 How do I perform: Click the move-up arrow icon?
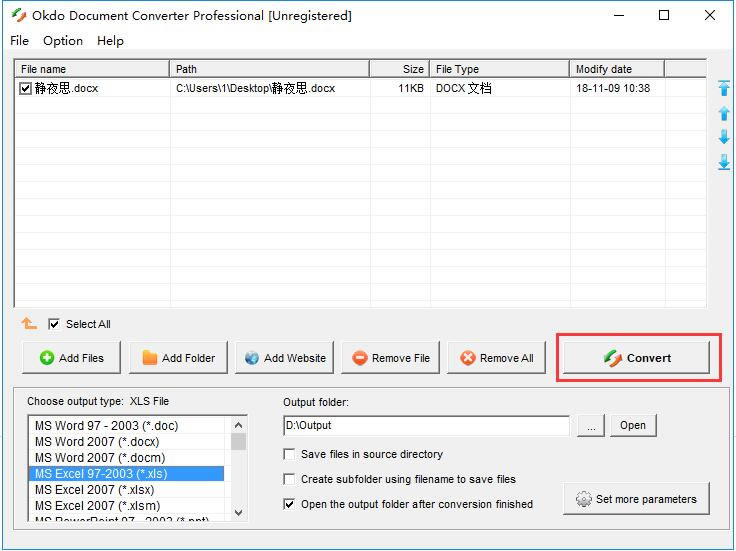click(724, 114)
